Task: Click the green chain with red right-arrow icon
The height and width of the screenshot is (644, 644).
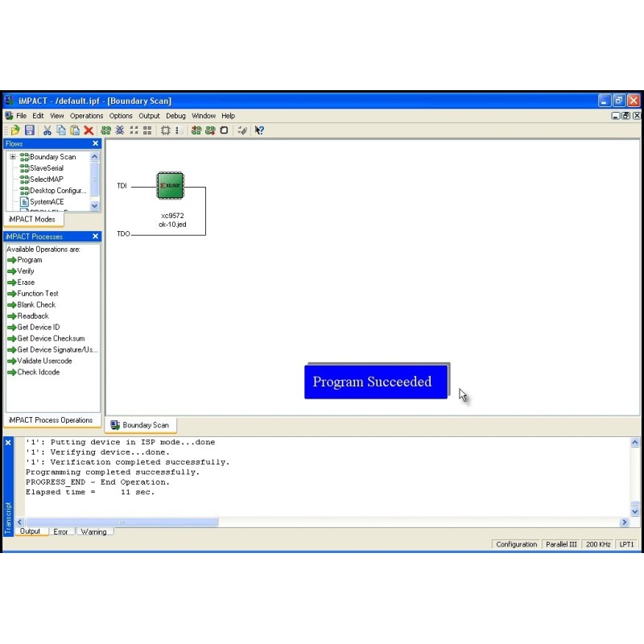Action: 210,130
